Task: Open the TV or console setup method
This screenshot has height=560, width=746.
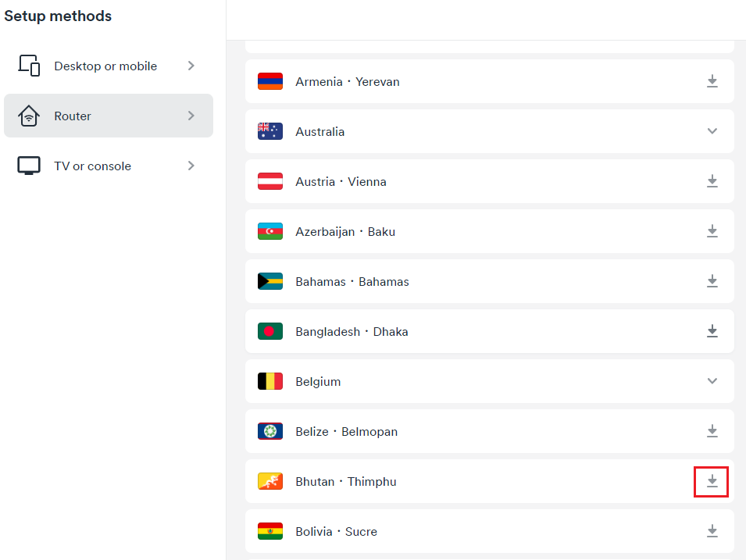Action: click(x=92, y=166)
